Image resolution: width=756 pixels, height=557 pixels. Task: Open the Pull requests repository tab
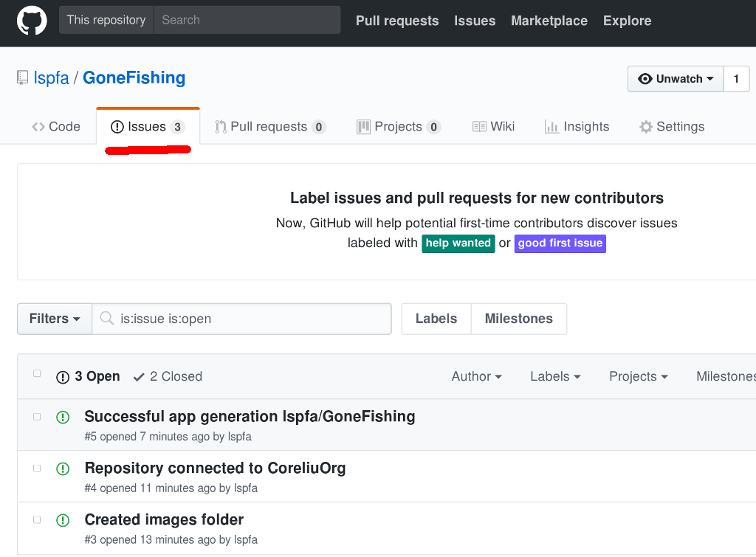pyautogui.click(x=270, y=126)
